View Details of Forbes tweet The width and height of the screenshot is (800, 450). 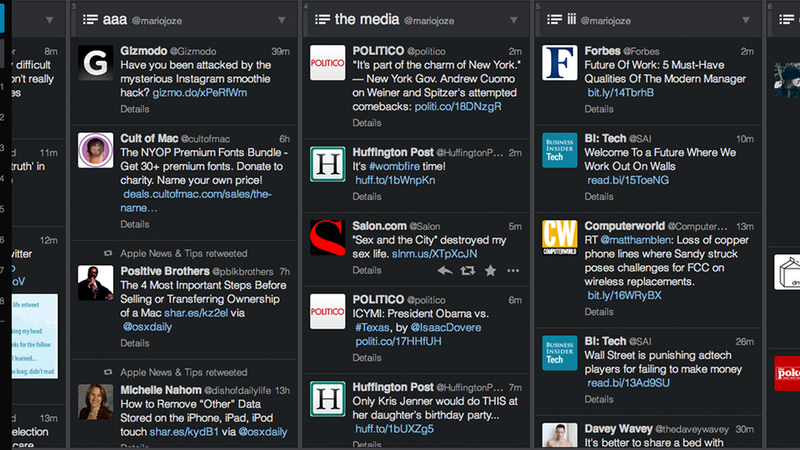pos(599,109)
